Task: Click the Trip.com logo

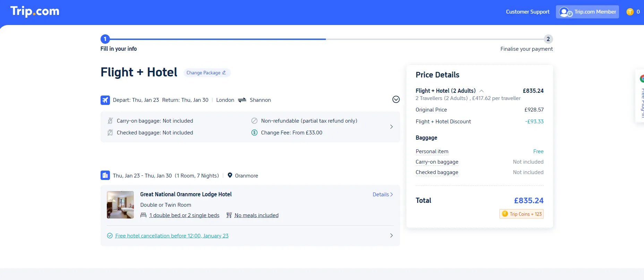Action: coord(35,11)
